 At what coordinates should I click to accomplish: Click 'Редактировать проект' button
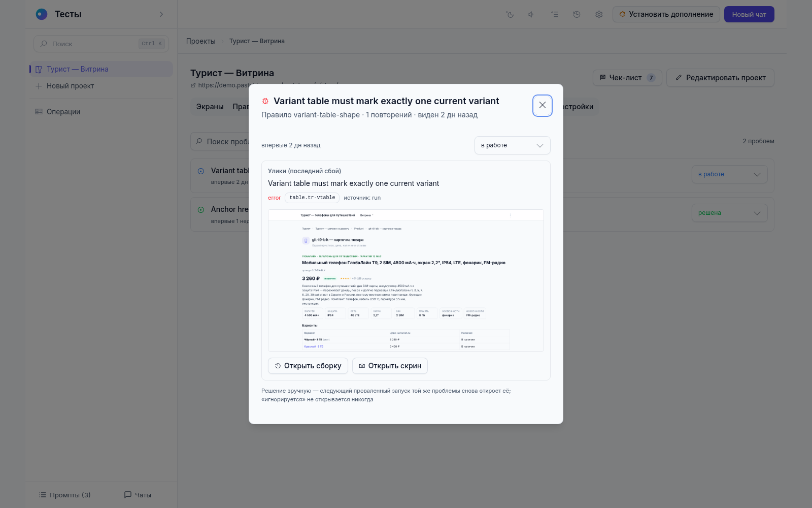pos(720,78)
